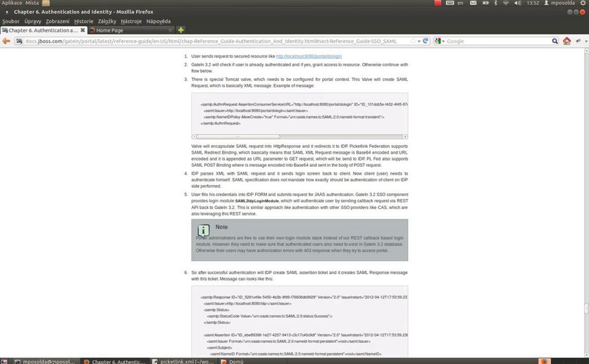Click the Google search engine icon
The width and height of the screenshot is (589, 364).
(x=437, y=41)
